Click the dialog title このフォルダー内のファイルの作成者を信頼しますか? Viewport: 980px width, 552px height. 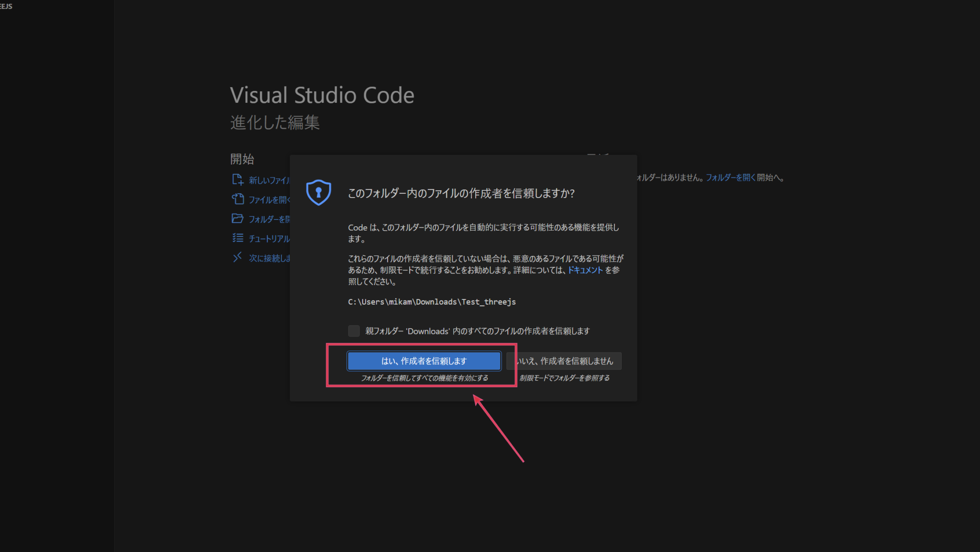click(461, 193)
